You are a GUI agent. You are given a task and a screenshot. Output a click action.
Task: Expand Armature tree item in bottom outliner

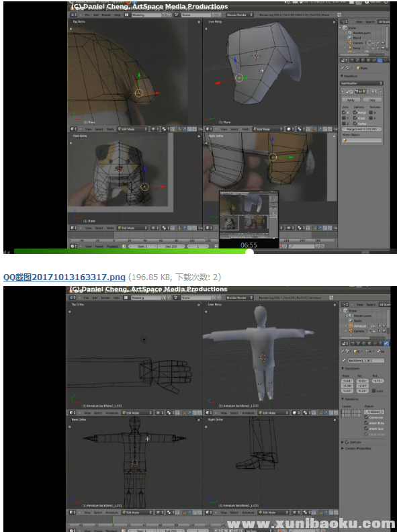pos(346,326)
